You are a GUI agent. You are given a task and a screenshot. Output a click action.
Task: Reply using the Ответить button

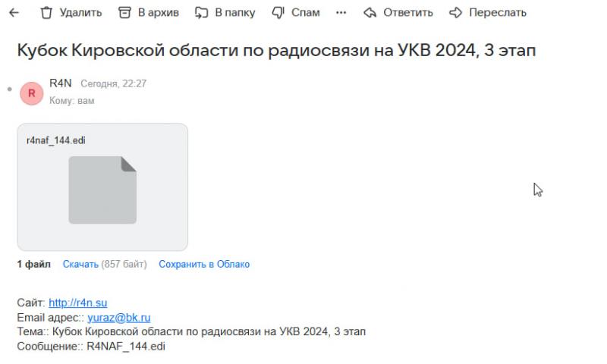point(398,13)
